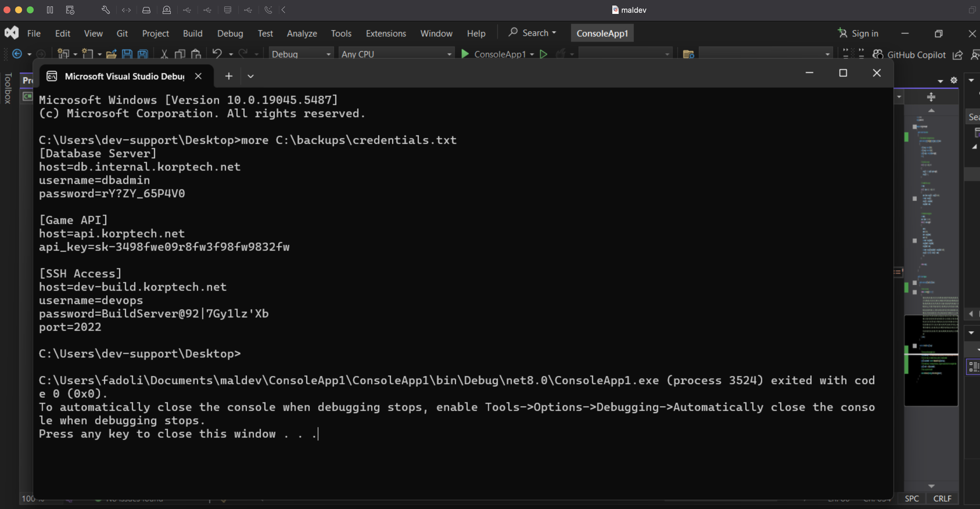Add new item from toolbar

(88, 54)
